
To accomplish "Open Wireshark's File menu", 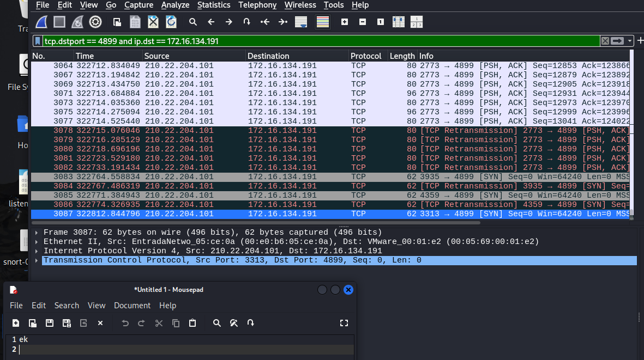I will [43, 5].
